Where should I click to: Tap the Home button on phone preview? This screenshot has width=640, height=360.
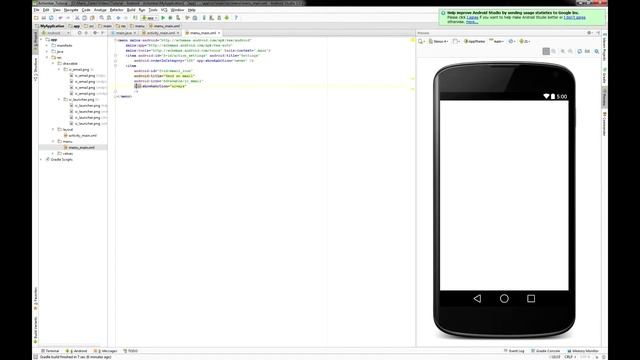tap(504, 299)
